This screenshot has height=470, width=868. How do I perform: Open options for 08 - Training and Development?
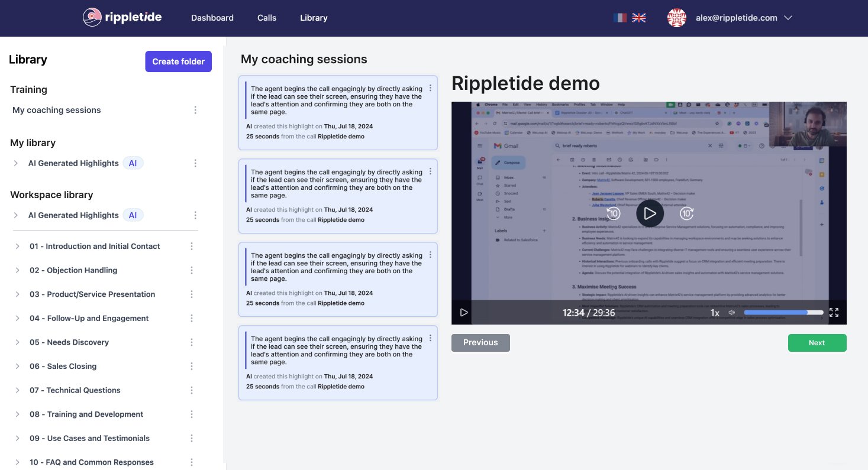point(192,414)
